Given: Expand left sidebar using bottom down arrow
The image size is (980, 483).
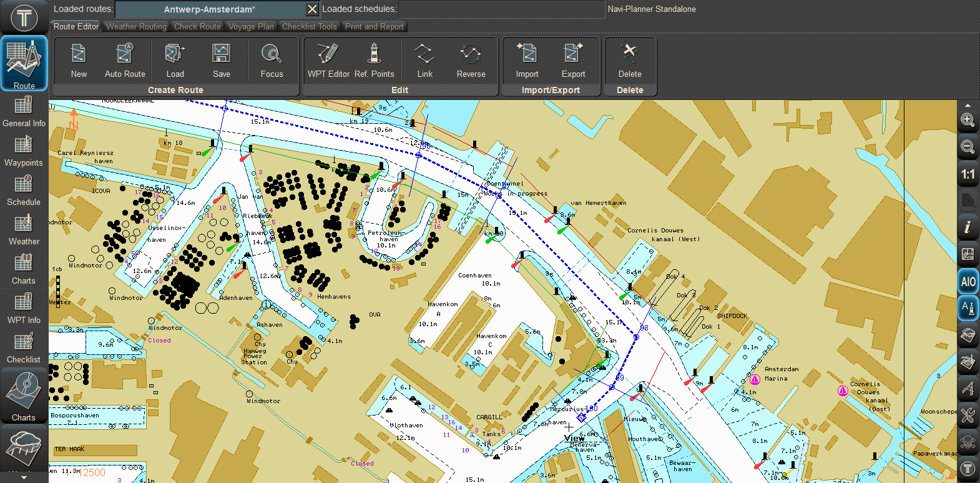Looking at the screenshot, I should [x=24, y=477].
